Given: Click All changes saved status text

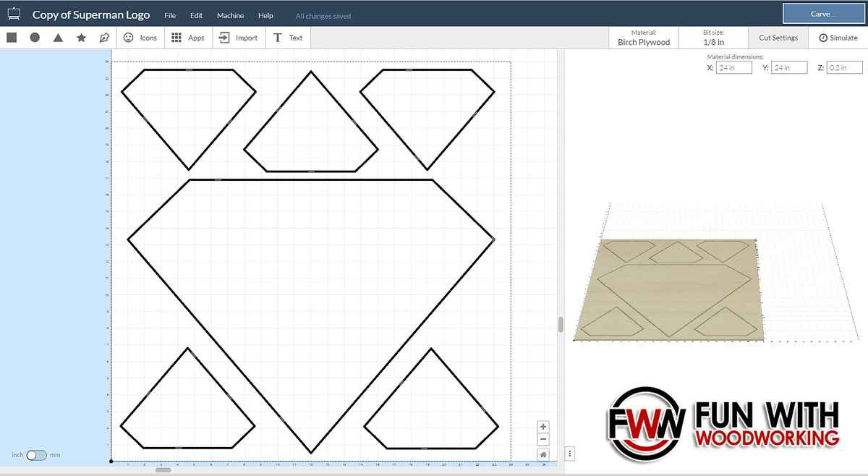Looking at the screenshot, I should pyautogui.click(x=323, y=16).
